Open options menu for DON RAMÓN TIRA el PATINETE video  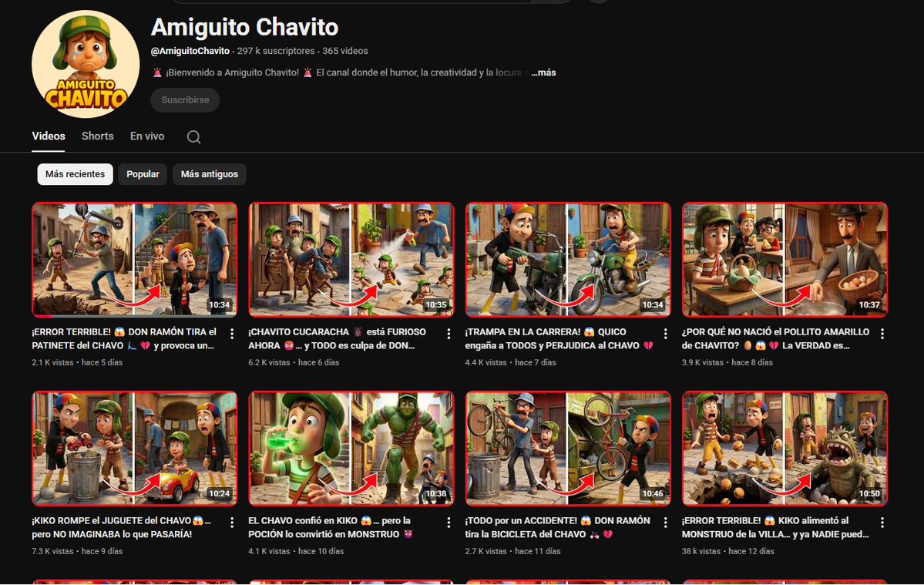click(232, 334)
